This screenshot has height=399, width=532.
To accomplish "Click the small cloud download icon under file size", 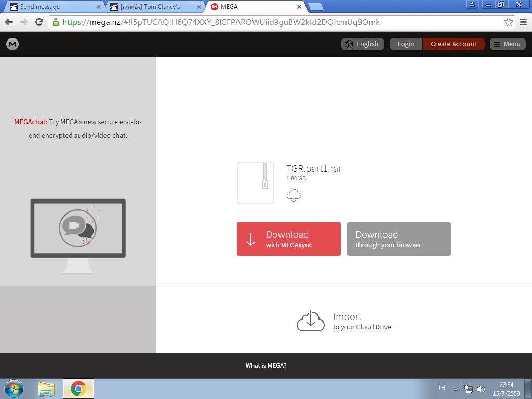I will click(x=294, y=196).
